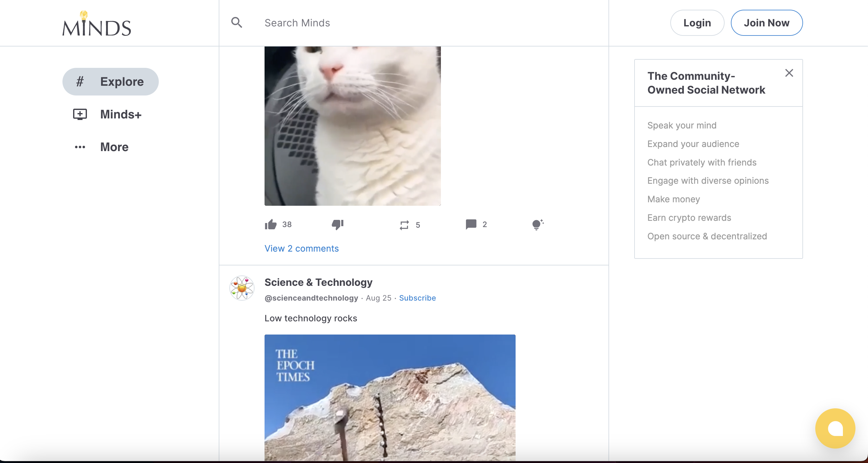868x463 pixels.
Task: Open the yellow chat bubble widget
Action: (x=835, y=428)
